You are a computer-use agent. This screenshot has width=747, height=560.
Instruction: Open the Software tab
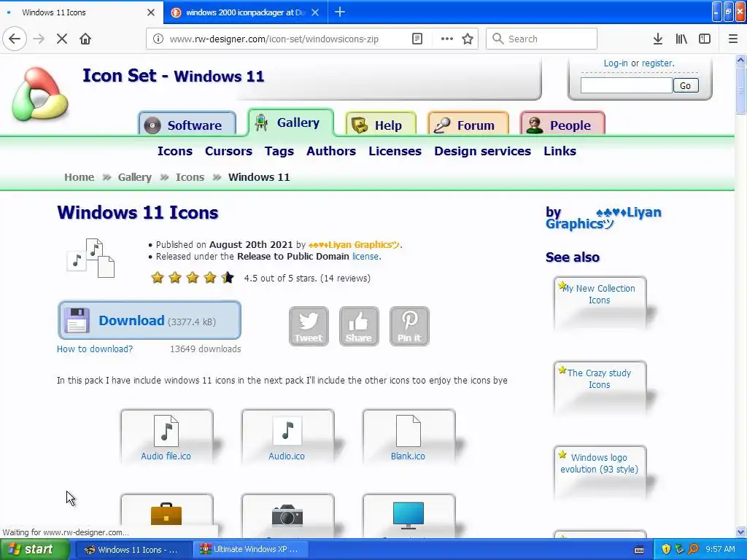pyautogui.click(x=187, y=125)
